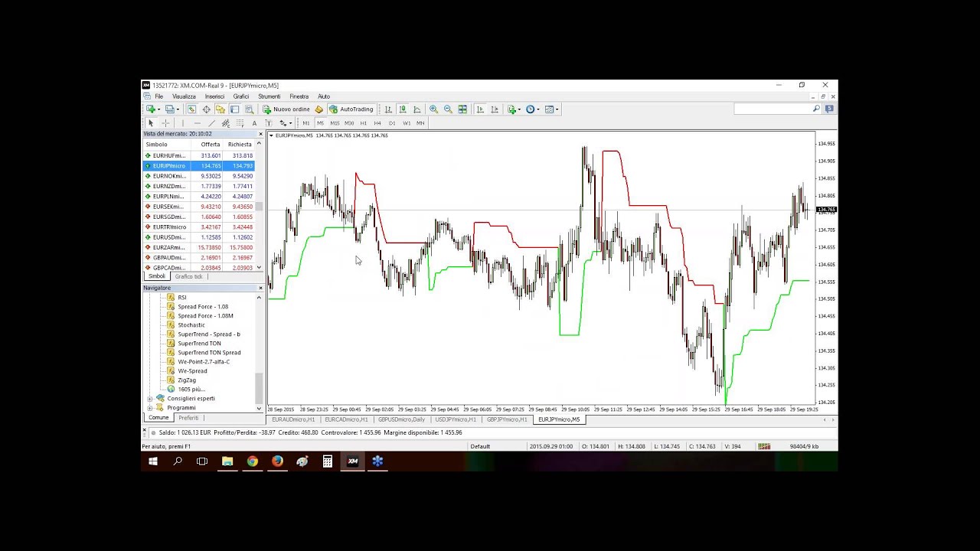This screenshot has width=980, height=551.
Task: Open the periodicity clock dropdown arrow
Action: point(537,109)
